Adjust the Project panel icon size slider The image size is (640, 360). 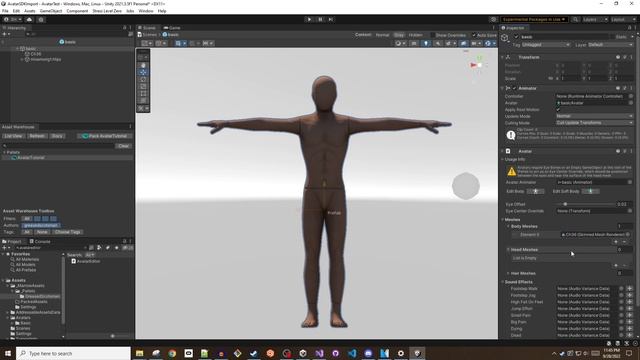(112, 336)
